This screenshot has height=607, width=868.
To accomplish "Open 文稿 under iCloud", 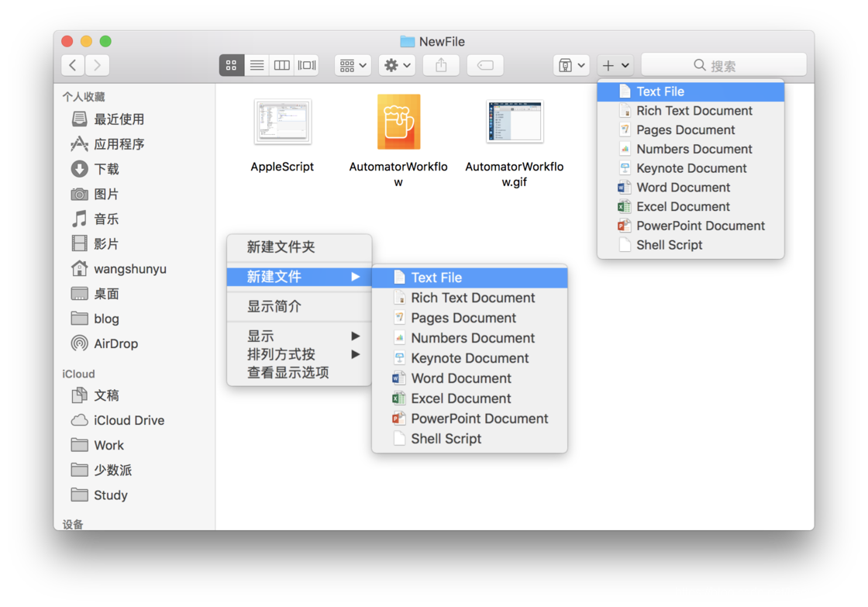I will tap(95, 395).
